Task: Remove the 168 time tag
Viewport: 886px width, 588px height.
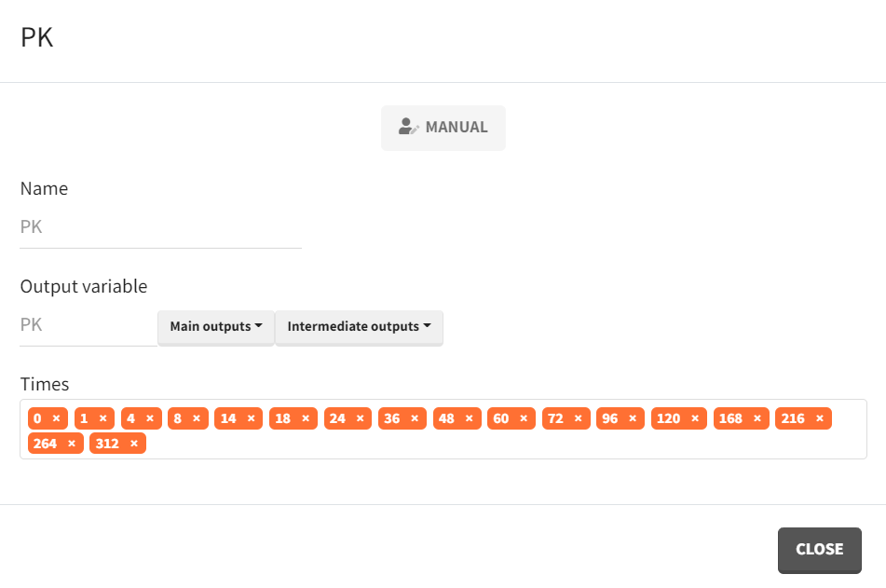Action: tap(757, 418)
